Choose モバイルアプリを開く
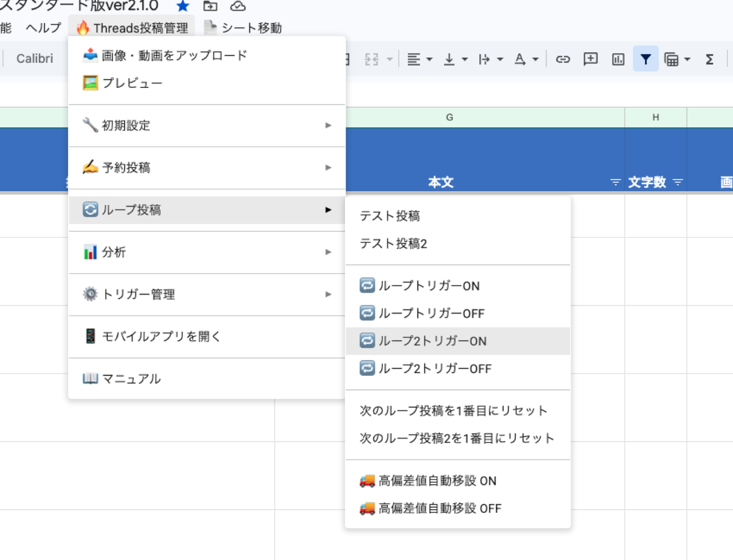Viewport: 733px width, 560px height. point(207,337)
